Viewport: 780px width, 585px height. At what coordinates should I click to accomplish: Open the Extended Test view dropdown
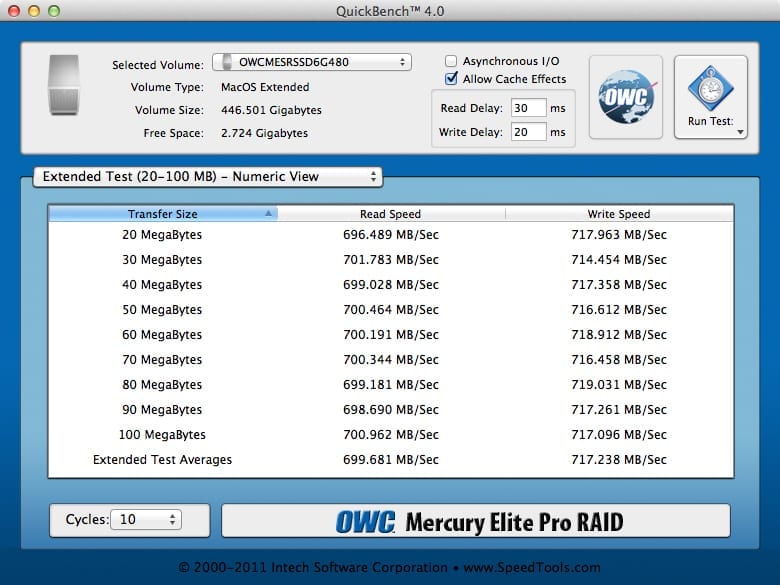coord(207,177)
